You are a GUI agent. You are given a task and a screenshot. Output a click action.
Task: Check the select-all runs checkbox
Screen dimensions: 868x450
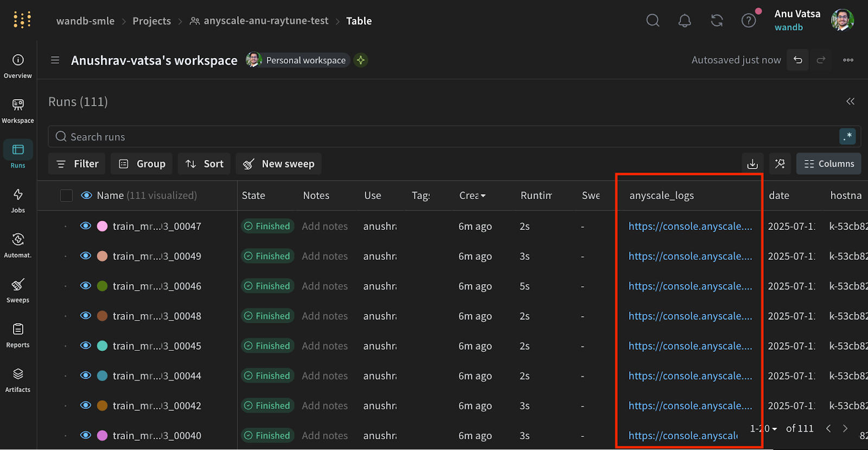tap(66, 195)
